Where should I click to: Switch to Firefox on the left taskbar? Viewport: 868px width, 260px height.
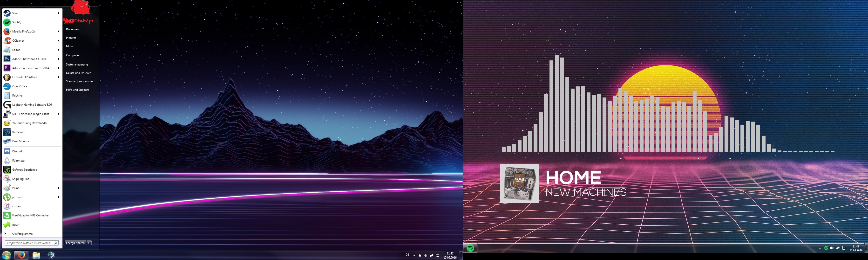(x=21, y=255)
